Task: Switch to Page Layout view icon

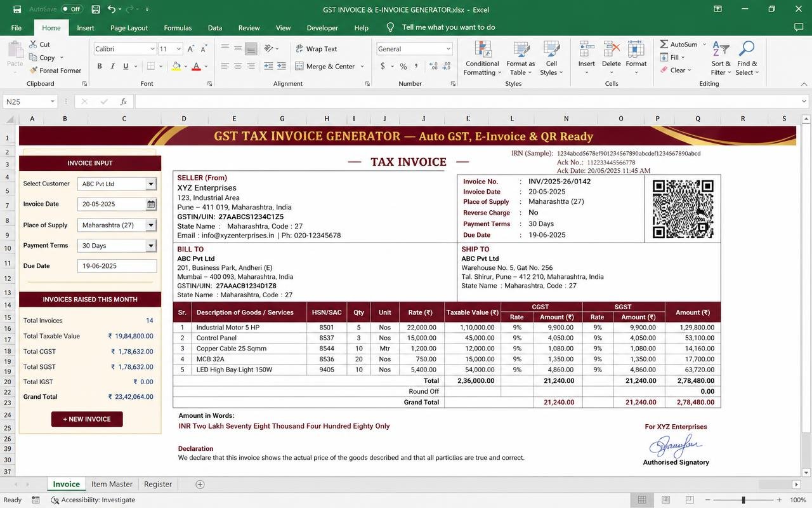Action: tap(665, 500)
